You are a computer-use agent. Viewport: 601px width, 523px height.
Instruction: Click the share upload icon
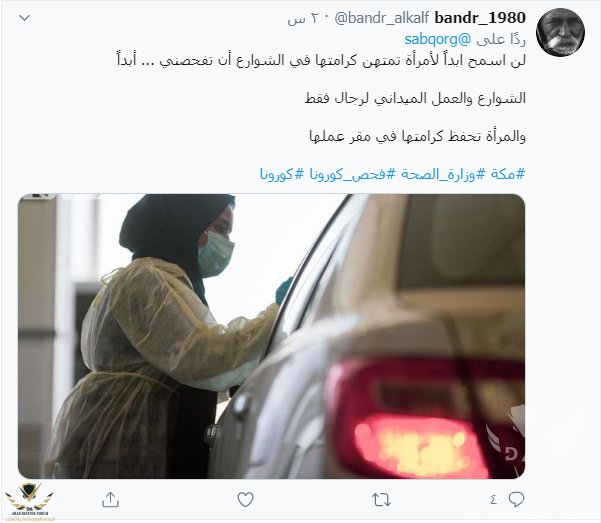tap(110, 500)
